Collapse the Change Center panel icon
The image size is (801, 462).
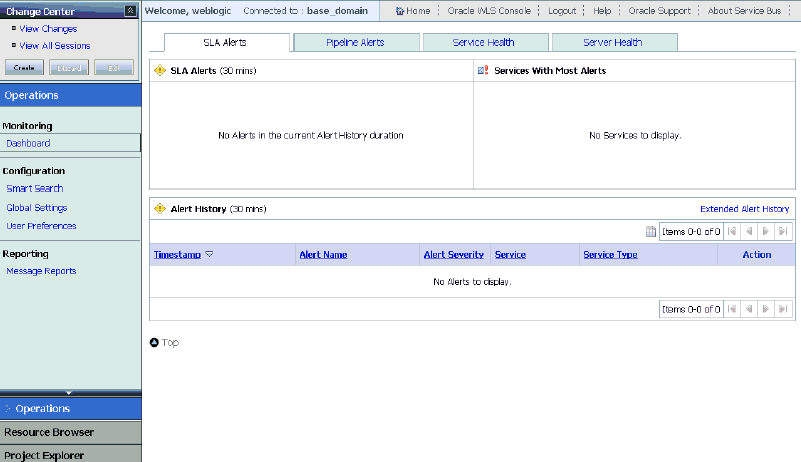[130, 11]
